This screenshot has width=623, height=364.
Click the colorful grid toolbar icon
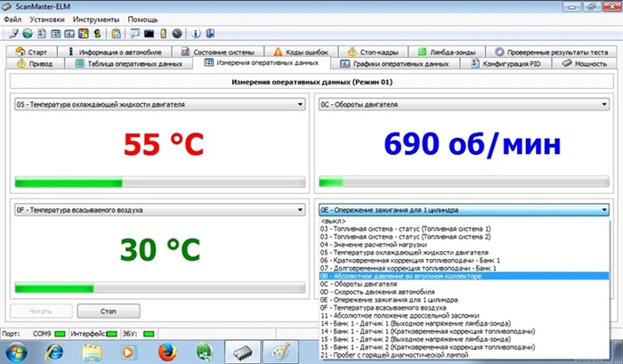coord(83,34)
